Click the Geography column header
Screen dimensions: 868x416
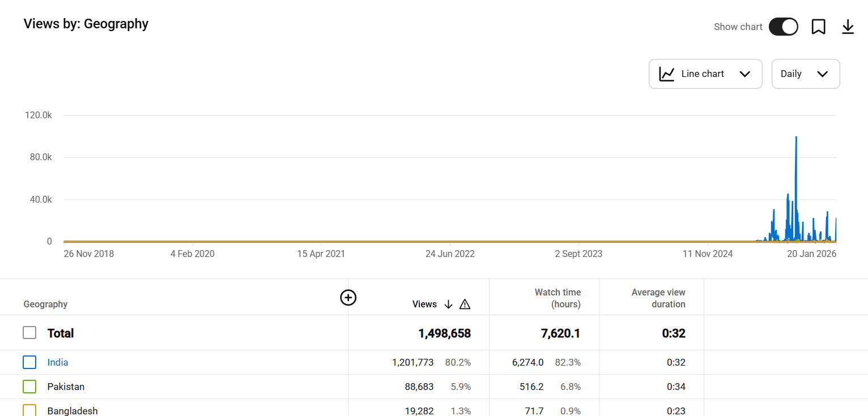click(45, 305)
